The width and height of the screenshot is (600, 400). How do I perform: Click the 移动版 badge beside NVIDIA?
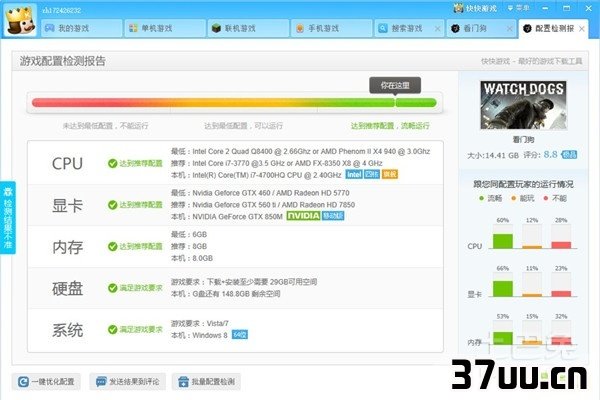(x=333, y=216)
